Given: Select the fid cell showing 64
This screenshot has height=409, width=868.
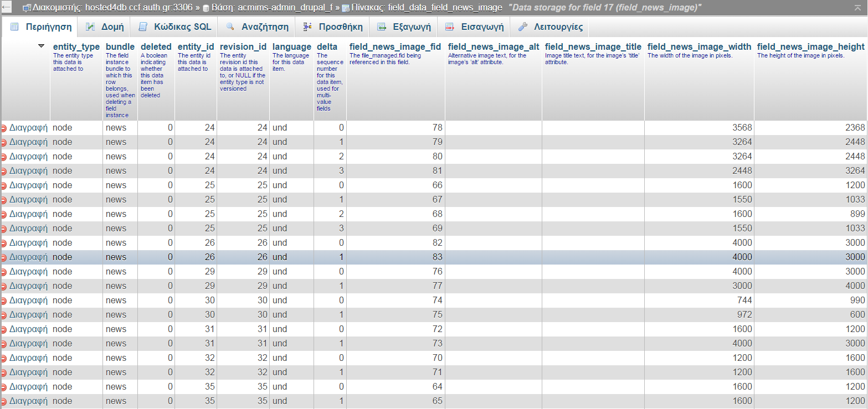Looking at the screenshot, I should point(396,386).
